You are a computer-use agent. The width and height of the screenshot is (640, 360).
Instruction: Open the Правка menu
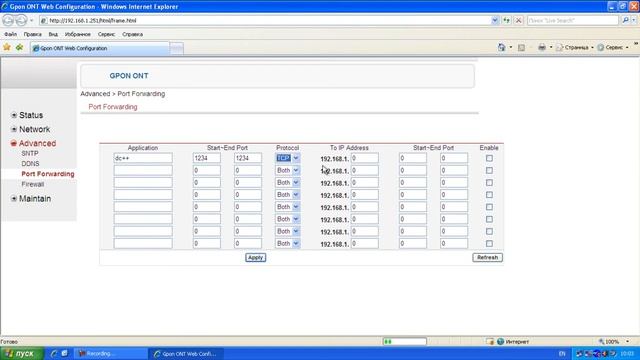click(32, 34)
